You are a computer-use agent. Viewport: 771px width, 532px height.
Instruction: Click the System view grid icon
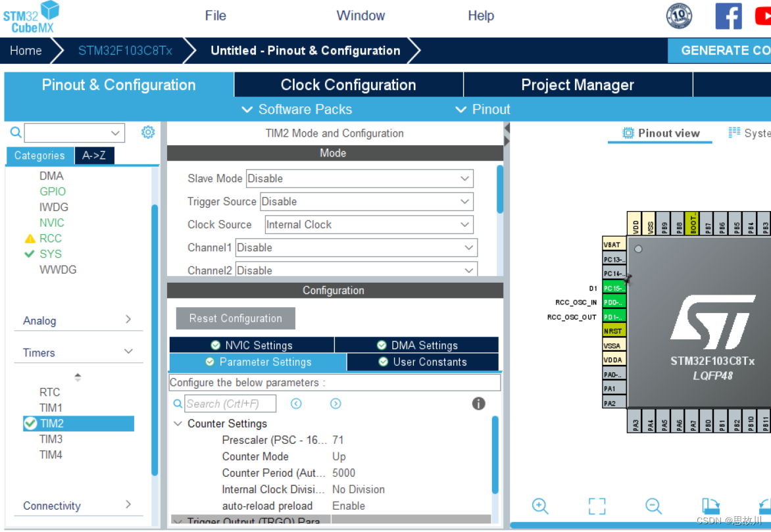click(734, 132)
